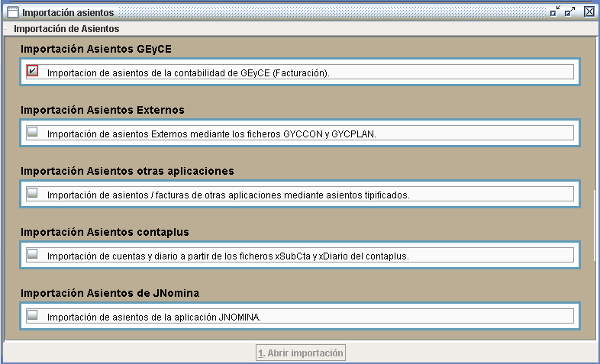Click text 'Importación de asientos de la aplicación JNOMINA'

pos(154,317)
